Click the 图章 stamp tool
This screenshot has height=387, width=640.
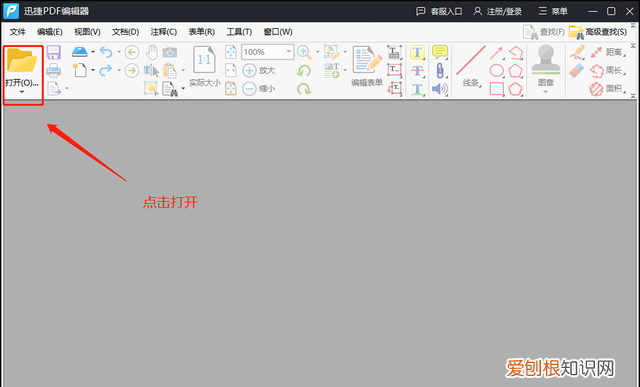click(x=546, y=65)
